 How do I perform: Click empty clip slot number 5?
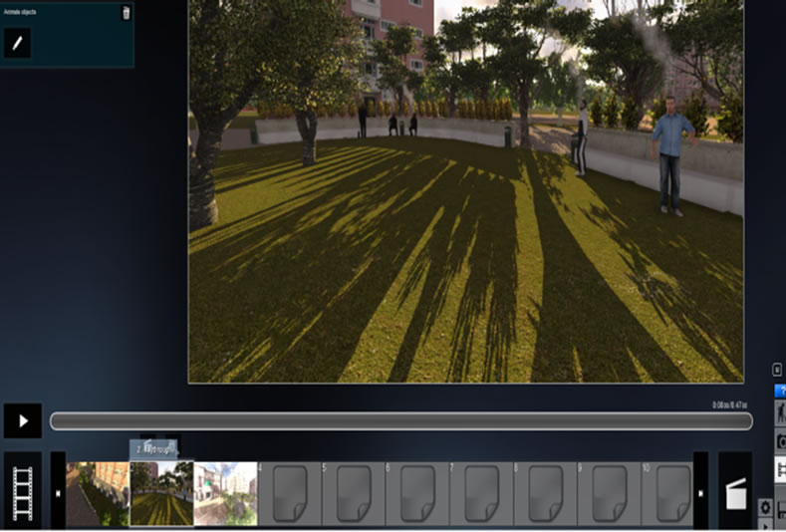(353, 493)
